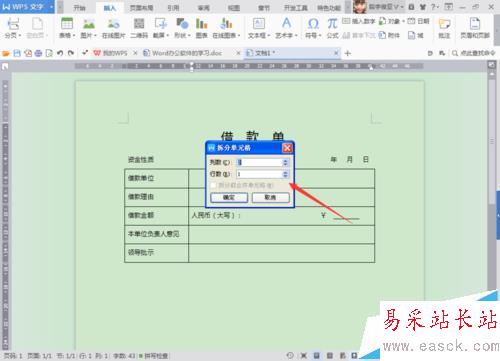This screenshot has height=361, width=500.
Task: Click the 附件 attachment button
Action: tap(389, 35)
